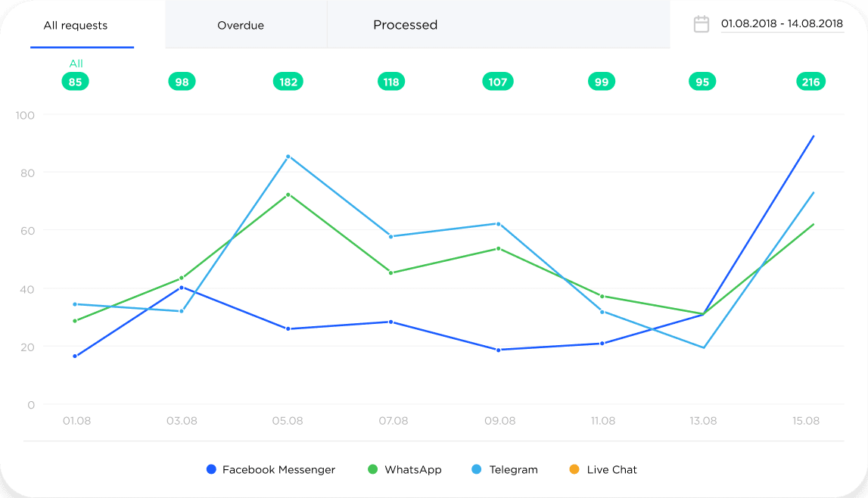Click the calendar icon beside date range
The height and width of the screenshot is (498, 868).
click(702, 24)
